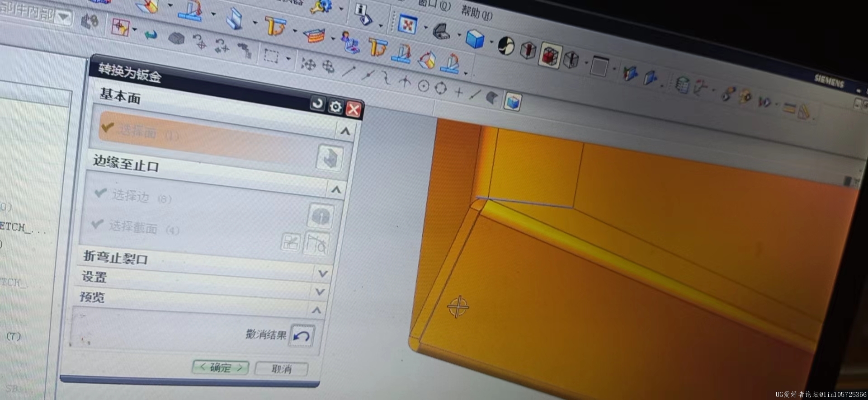Click the rectangle selection marquee icon
The width and height of the screenshot is (868, 400).
271,56
